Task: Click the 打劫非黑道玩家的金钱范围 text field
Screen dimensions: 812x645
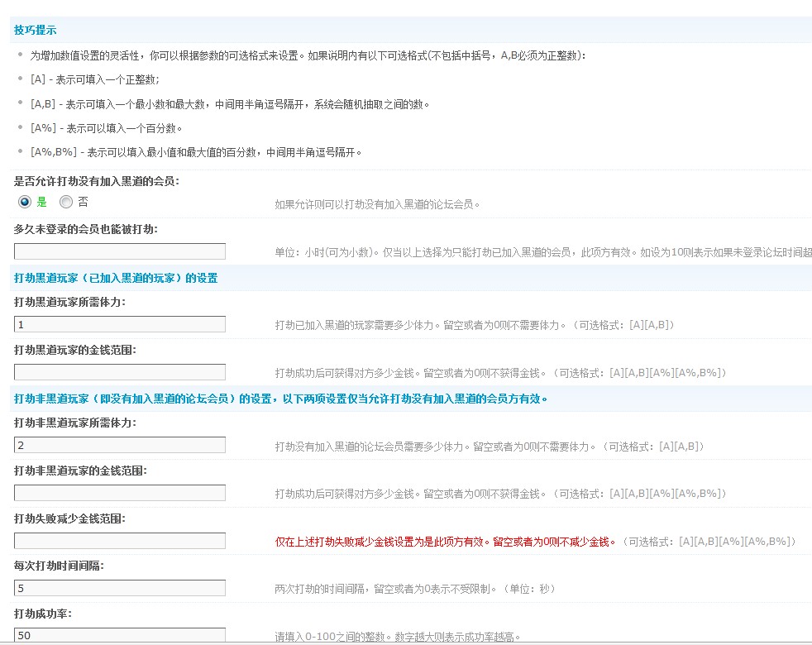Action: click(x=120, y=493)
